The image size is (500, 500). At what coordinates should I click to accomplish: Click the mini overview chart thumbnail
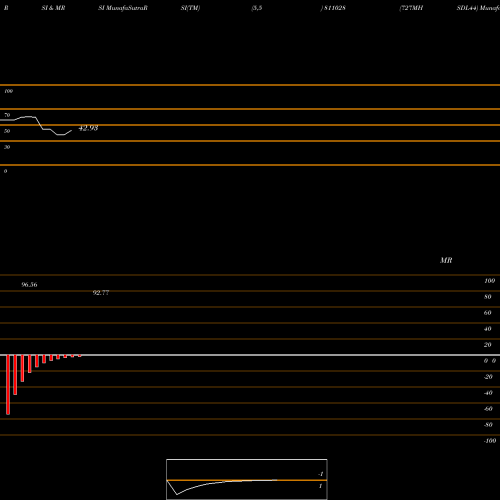pos(247,479)
